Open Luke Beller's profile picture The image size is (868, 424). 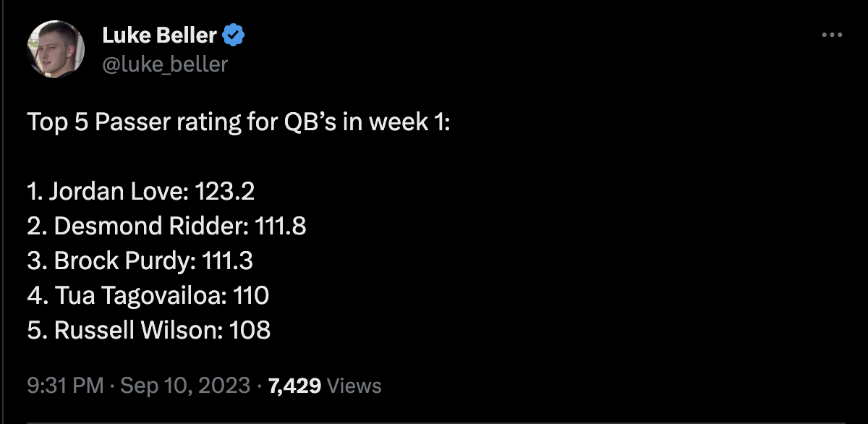56,48
